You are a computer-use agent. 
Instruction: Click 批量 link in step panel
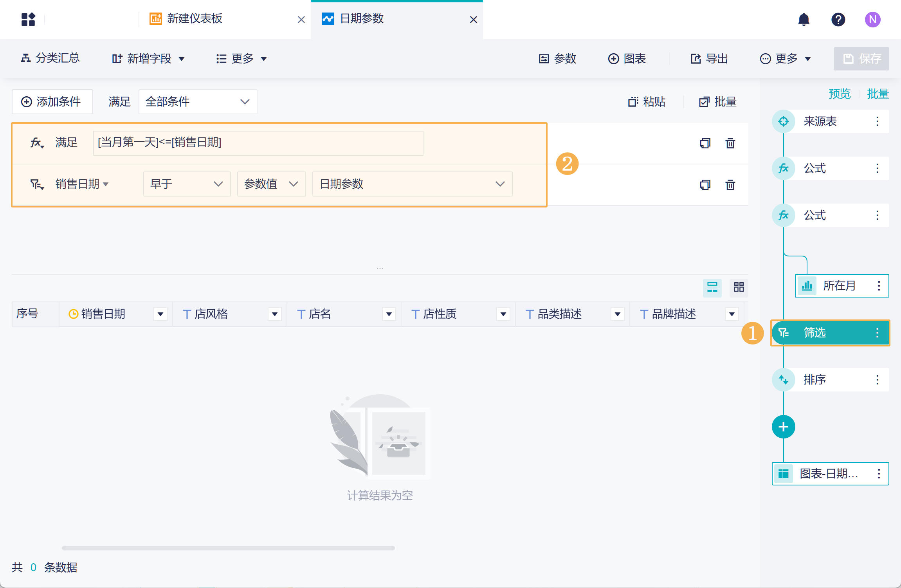click(x=878, y=94)
